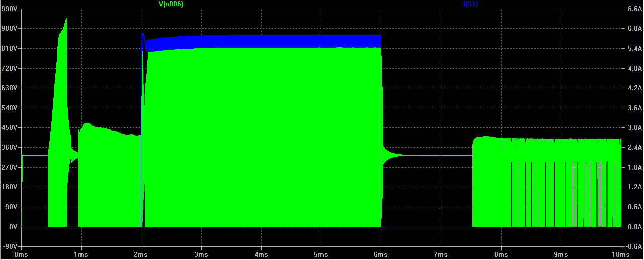Click the 1ms time axis label

[82, 255]
